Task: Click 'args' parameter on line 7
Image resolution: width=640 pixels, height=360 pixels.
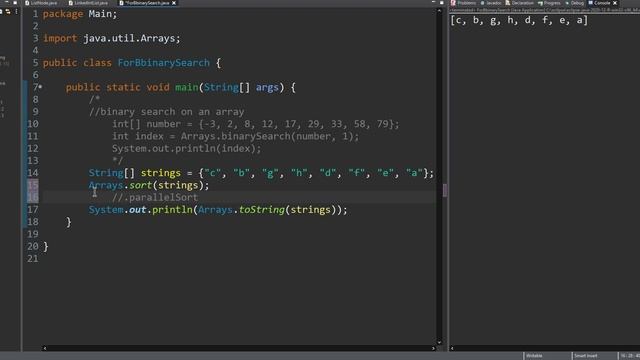Action: [267, 87]
